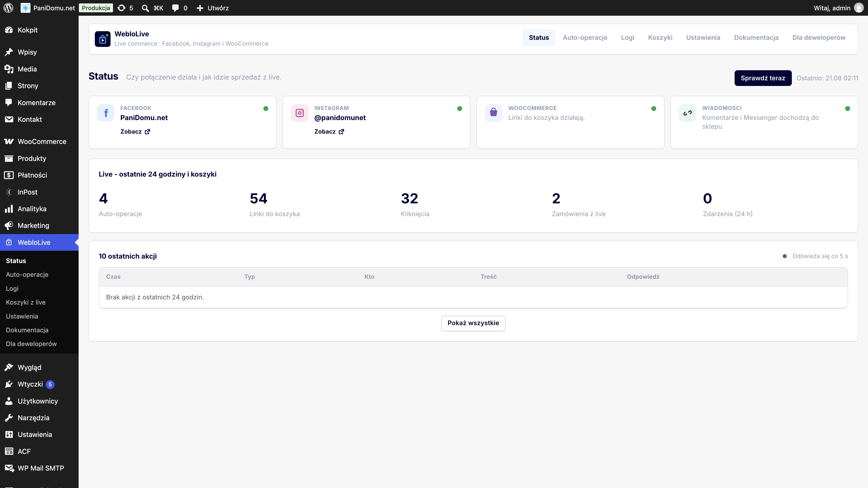Viewport: 868px width, 488px height.
Task: Click the Produkty box icon
Action: (9, 158)
